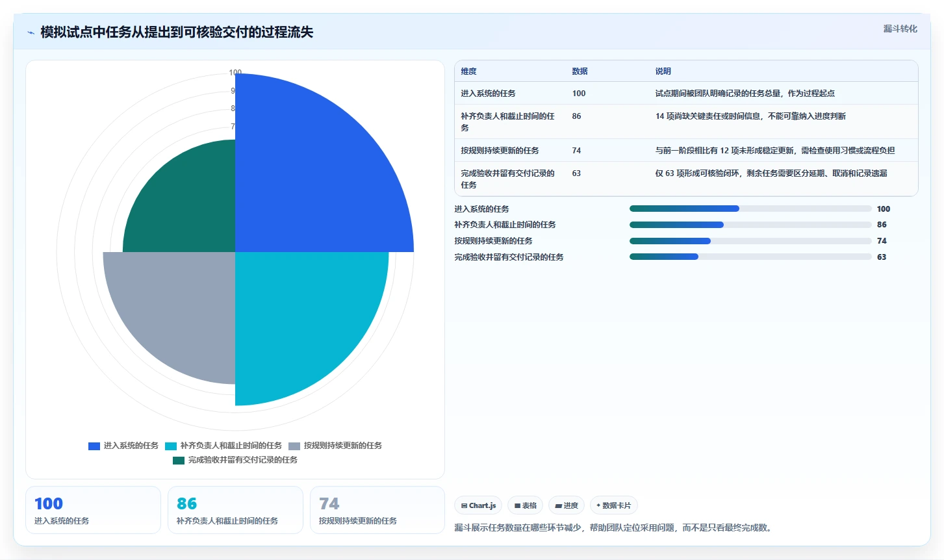The width and height of the screenshot is (944, 560).
Task: Select the Chart.js tag chip
Action: tap(478, 505)
